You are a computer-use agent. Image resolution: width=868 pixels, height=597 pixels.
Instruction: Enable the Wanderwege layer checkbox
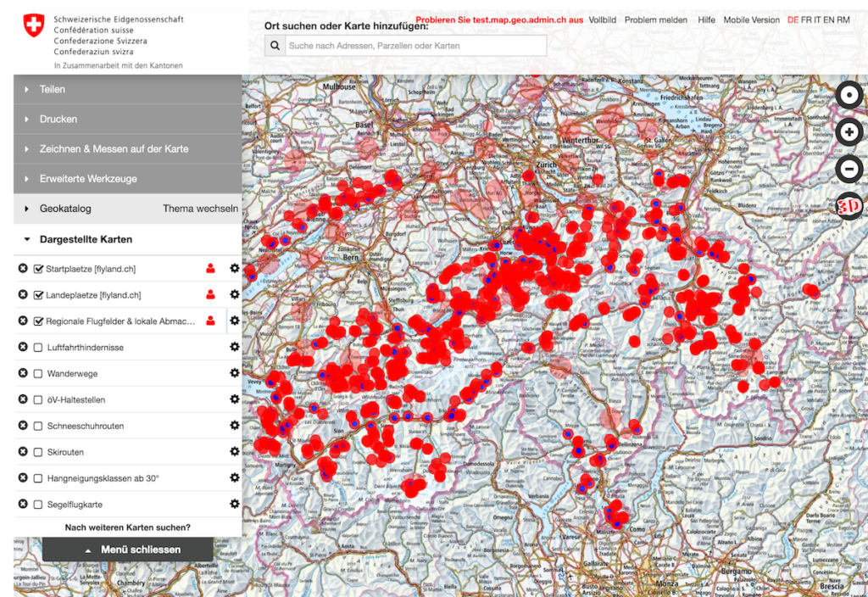pos(38,373)
